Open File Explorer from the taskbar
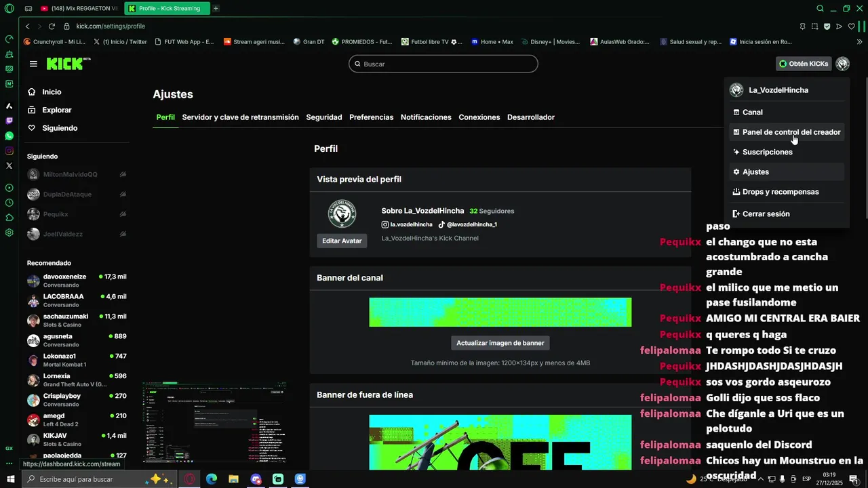The image size is (868, 488). click(x=233, y=479)
